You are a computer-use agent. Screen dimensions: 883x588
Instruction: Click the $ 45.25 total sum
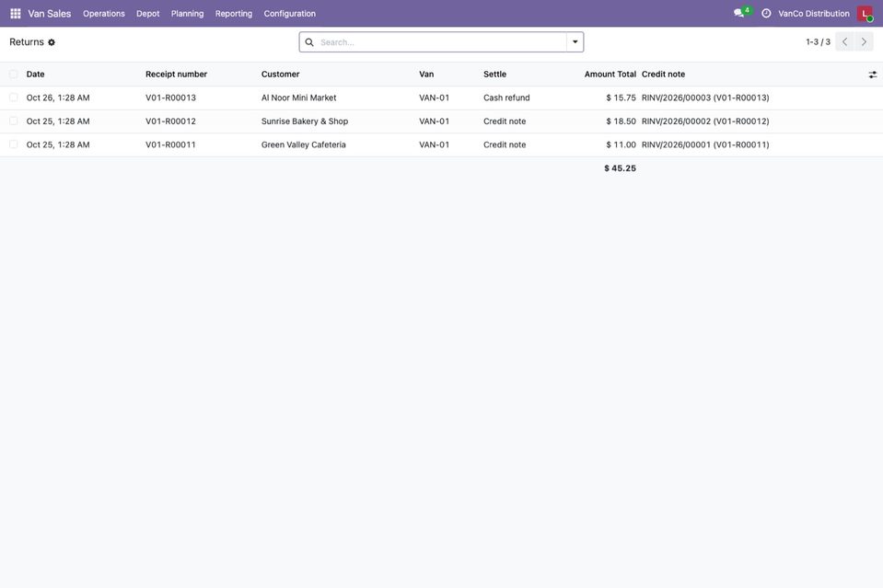point(620,168)
